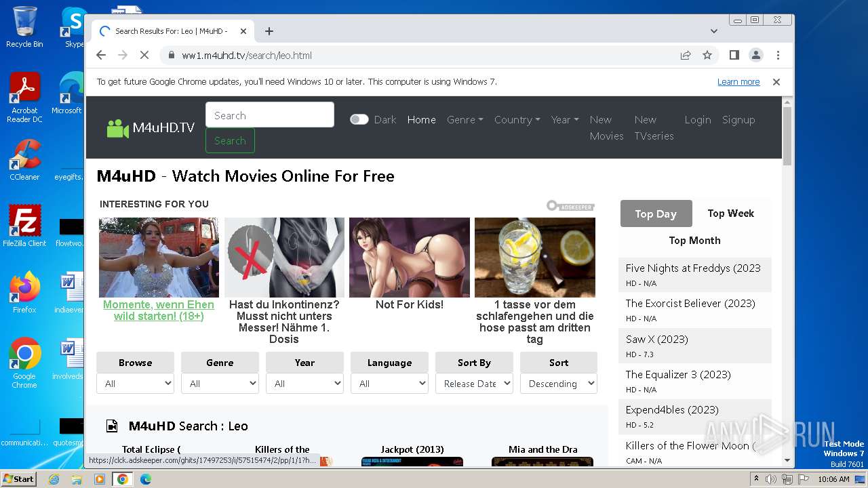
Task: Close the Search Results For: Leo tab
Action: (x=243, y=31)
